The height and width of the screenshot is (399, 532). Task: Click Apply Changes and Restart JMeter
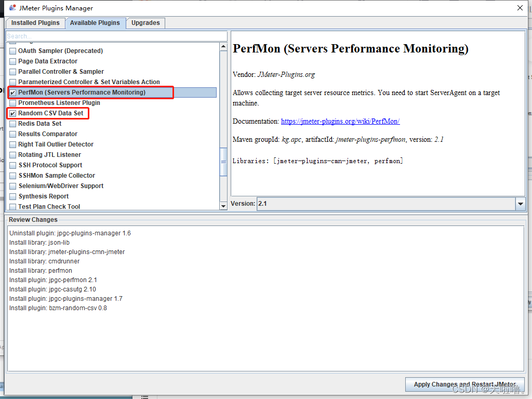pyautogui.click(x=465, y=384)
